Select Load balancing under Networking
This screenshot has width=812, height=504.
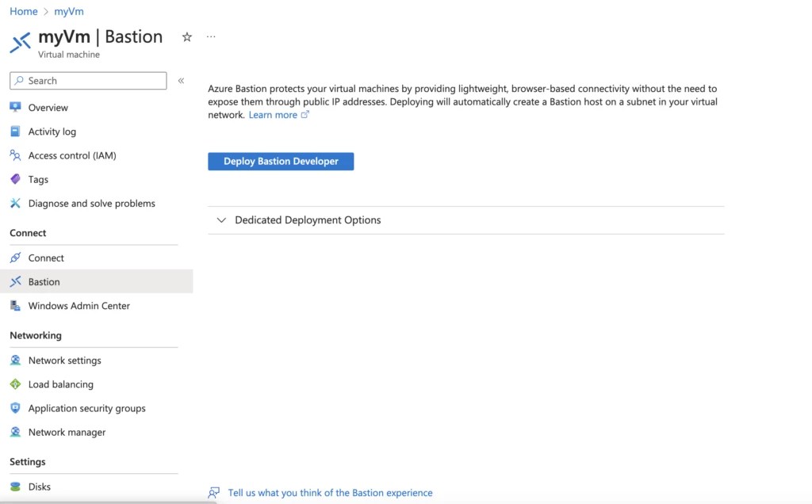pos(59,384)
